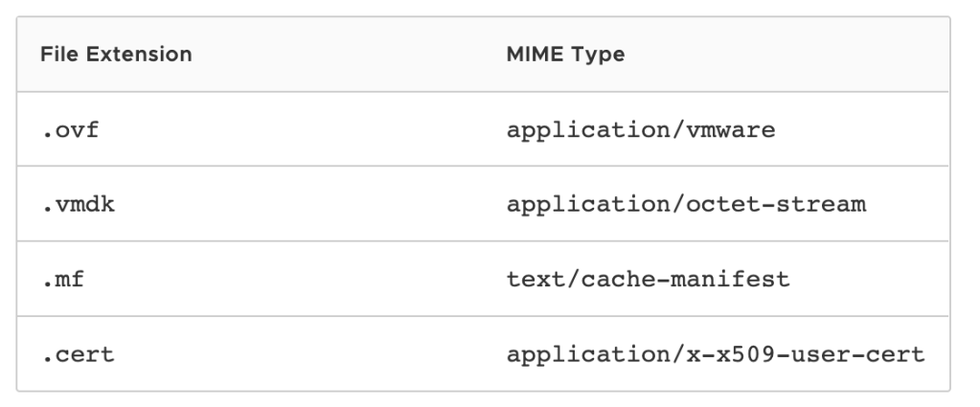Screen dimensions: 980x407
Task: Click the application/x-x509-user-cert MIME type text
Action: point(715,353)
